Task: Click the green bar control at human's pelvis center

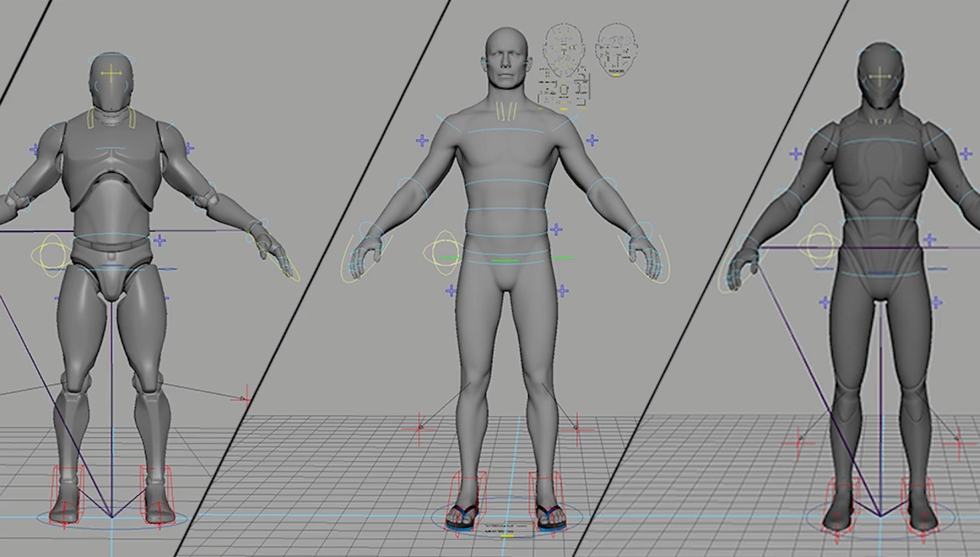Action: (505, 260)
